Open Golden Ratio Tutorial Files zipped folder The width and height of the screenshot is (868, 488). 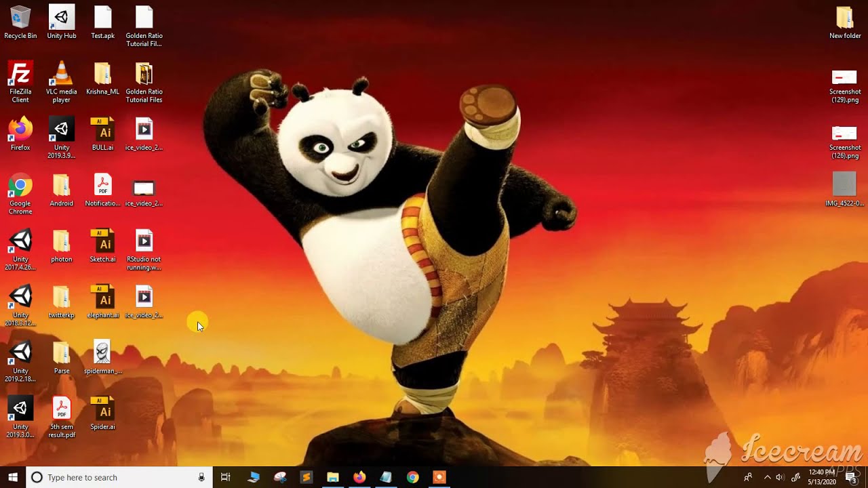coord(144,82)
